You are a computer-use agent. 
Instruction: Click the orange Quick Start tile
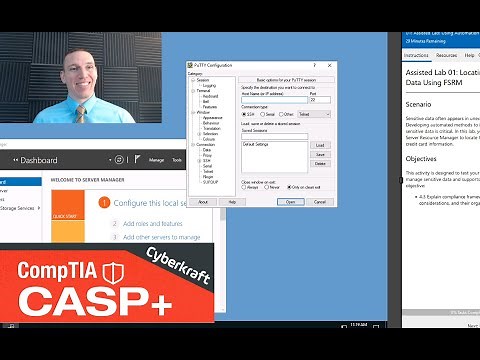[x=68, y=205]
